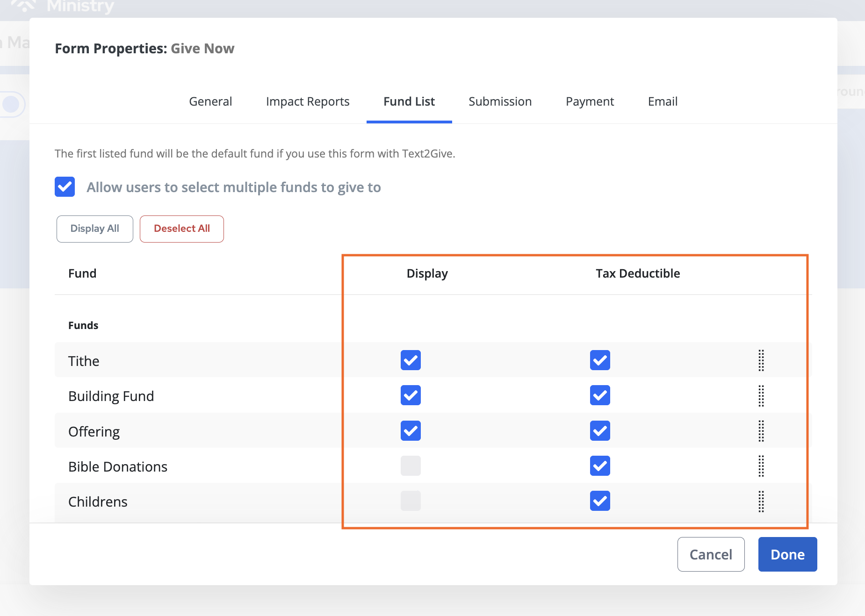
Task: Click the Building Fund drag handle
Action: click(761, 396)
